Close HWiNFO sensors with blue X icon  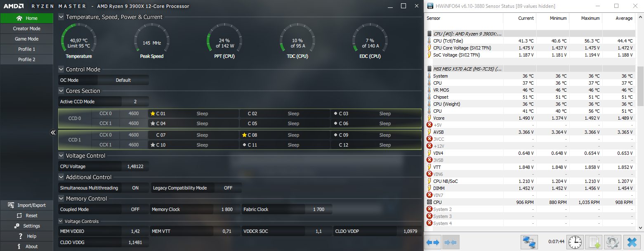632,242
